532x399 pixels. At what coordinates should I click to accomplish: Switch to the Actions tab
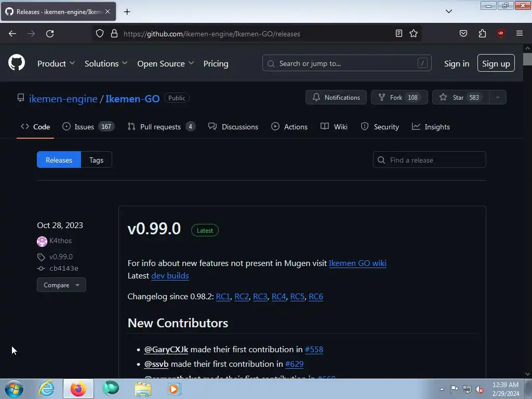tap(289, 127)
